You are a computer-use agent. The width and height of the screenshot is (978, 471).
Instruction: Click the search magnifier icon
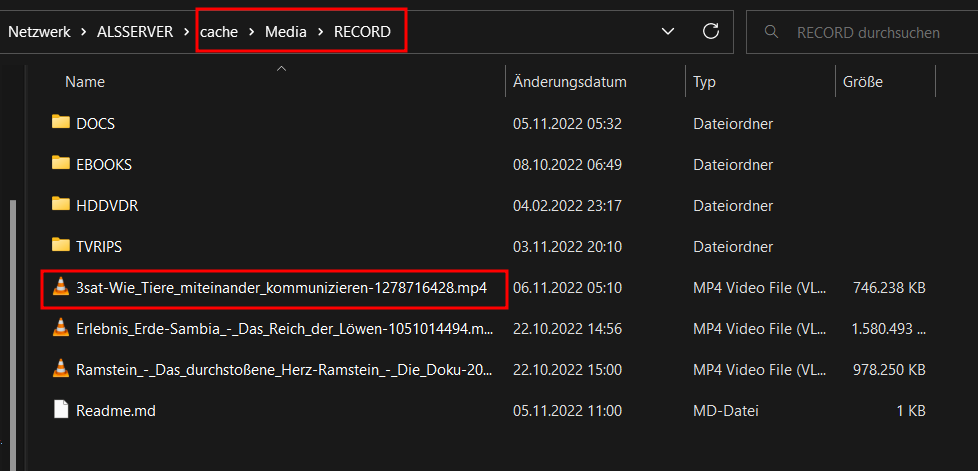772,31
